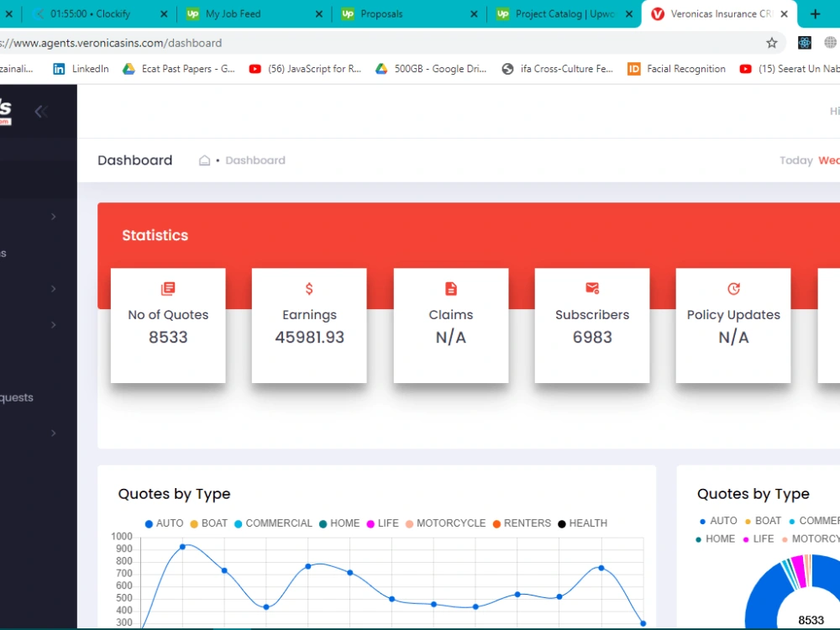This screenshot has height=630, width=840.
Task: Open a new browser tab with the plus button
Action: (x=816, y=13)
